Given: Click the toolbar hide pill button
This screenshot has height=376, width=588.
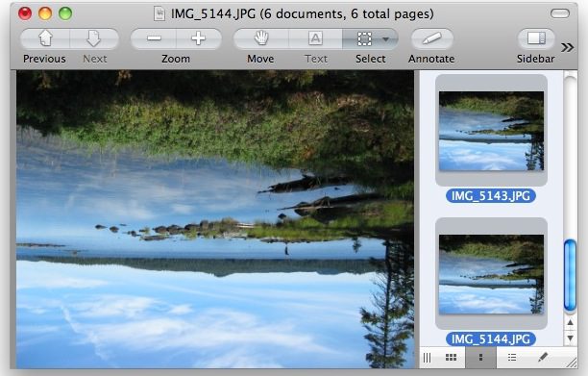Looking at the screenshot, I should pyautogui.click(x=560, y=13).
